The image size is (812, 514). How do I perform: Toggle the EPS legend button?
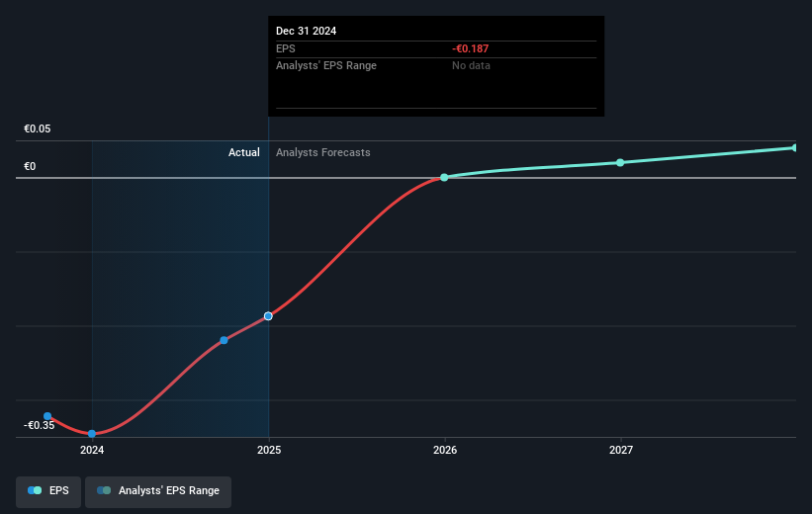(48, 491)
